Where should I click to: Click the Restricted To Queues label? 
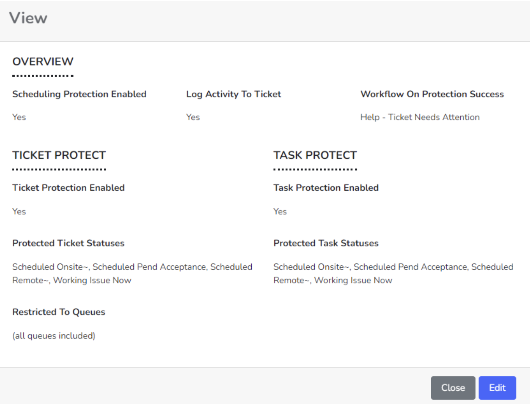tap(59, 312)
